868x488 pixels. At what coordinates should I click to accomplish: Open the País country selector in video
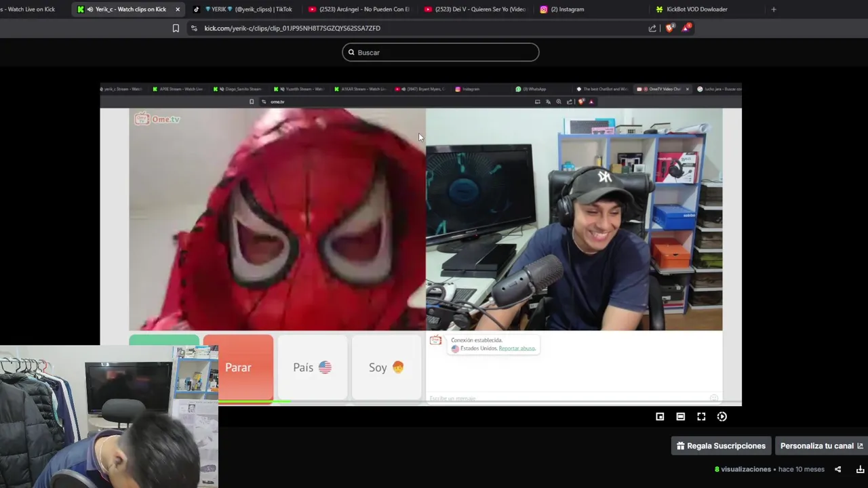312,367
